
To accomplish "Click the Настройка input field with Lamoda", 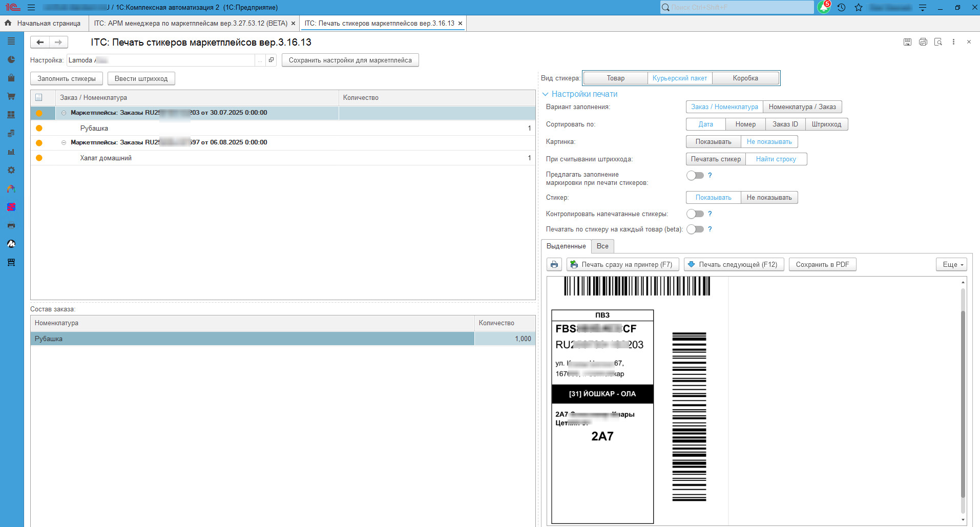I will (160, 60).
